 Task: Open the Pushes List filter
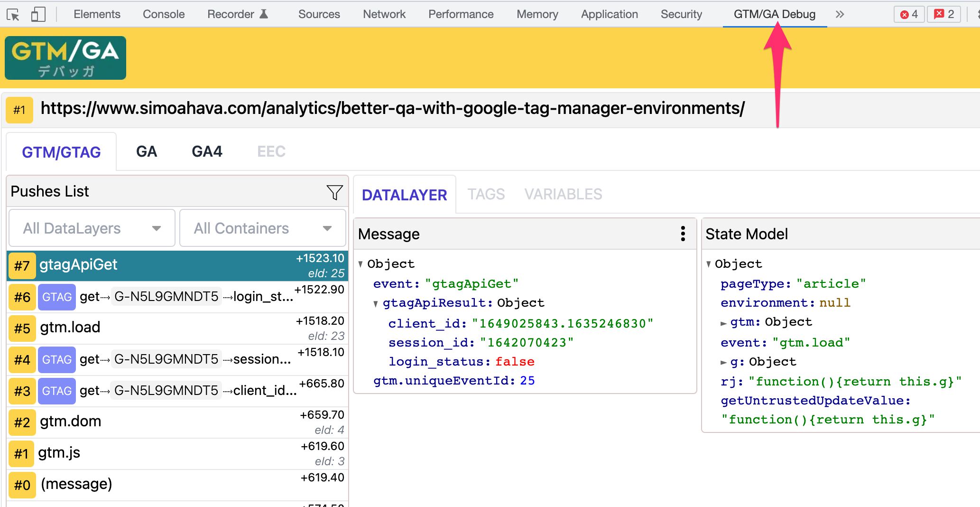[x=334, y=192]
